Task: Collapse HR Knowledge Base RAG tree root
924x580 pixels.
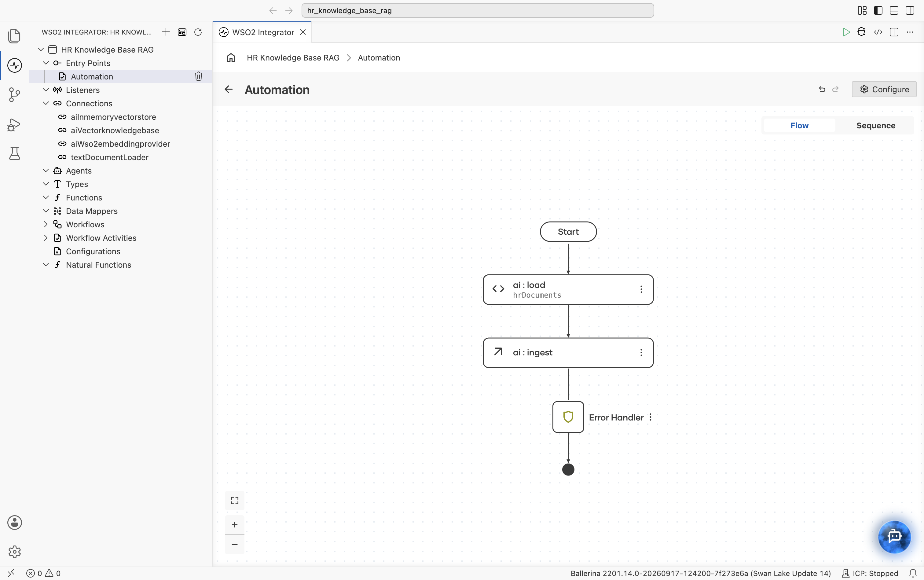Action: 41,50
